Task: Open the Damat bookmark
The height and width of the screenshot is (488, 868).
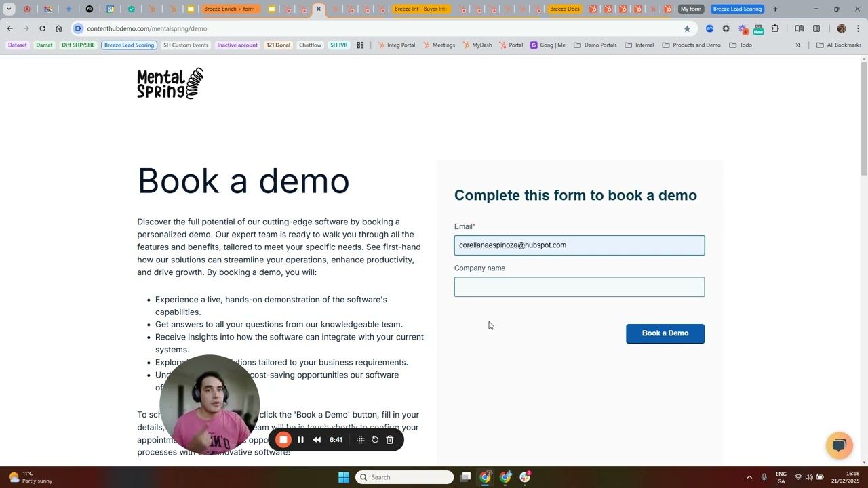Action: [x=44, y=45]
